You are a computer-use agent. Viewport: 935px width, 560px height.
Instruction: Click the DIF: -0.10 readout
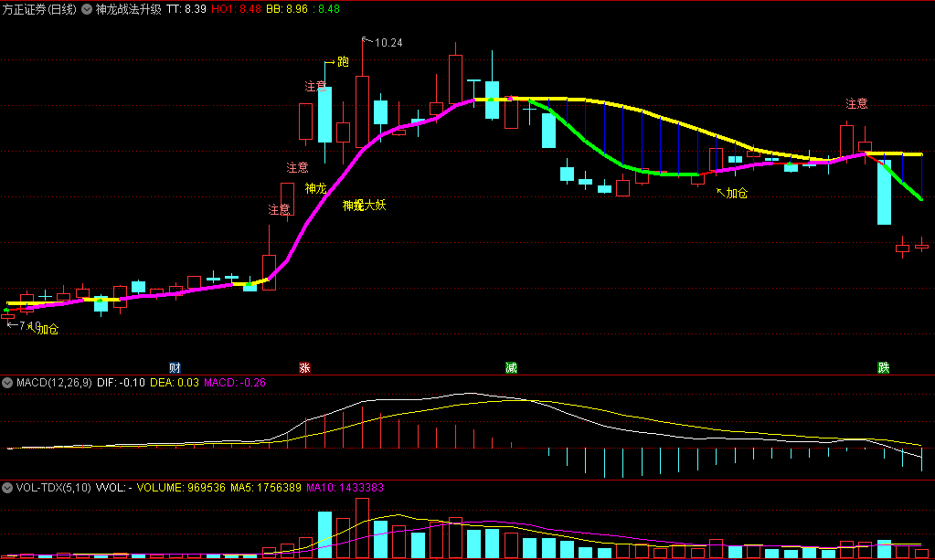point(121,383)
